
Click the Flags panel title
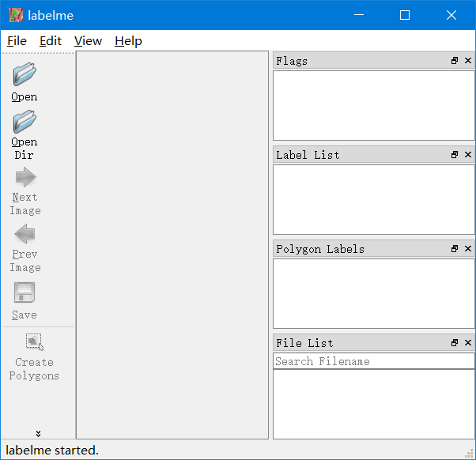coord(292,61)
